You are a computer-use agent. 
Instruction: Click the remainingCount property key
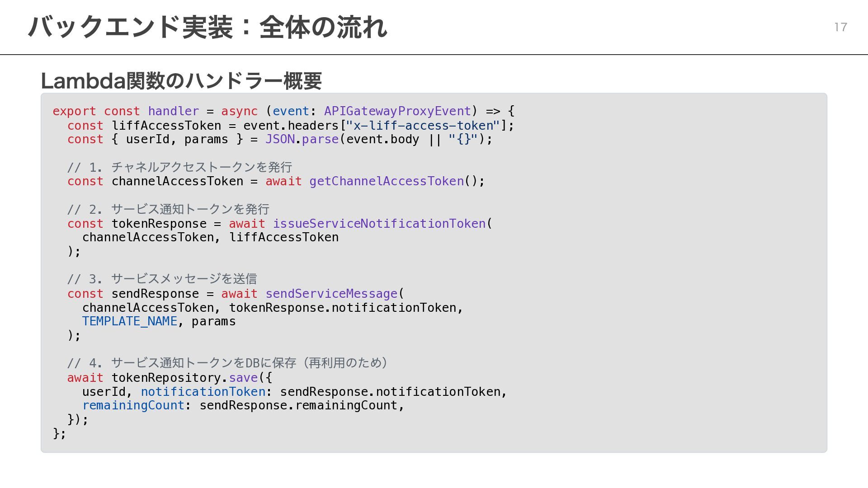[x=133, y=406]
